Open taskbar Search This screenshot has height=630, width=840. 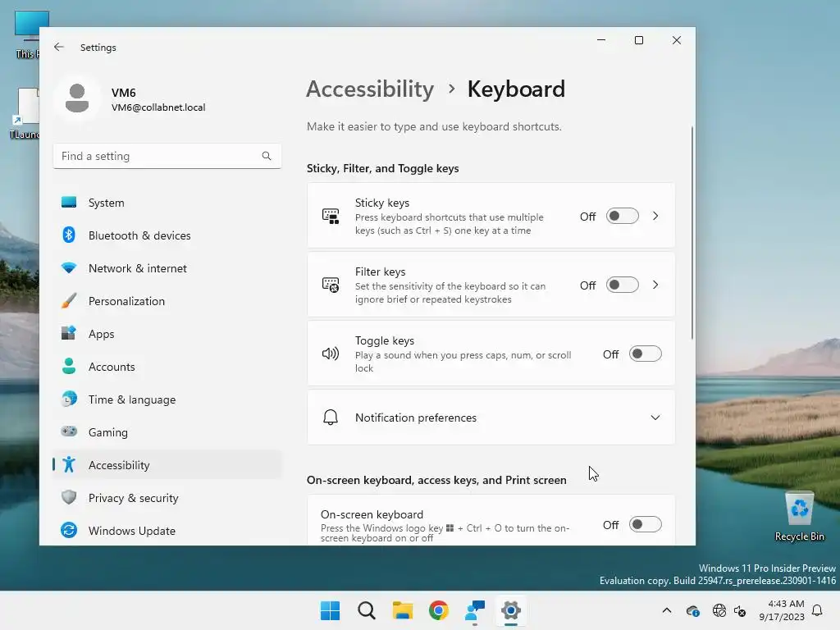point(367,610)
